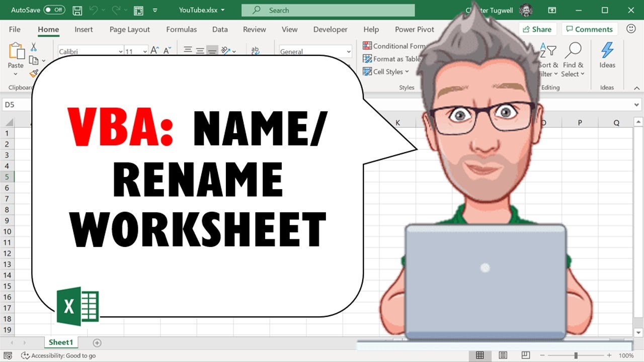The height and width of the screenshot is (362, 644).
Task: Open the Developer tab
Action: (330, 29)
